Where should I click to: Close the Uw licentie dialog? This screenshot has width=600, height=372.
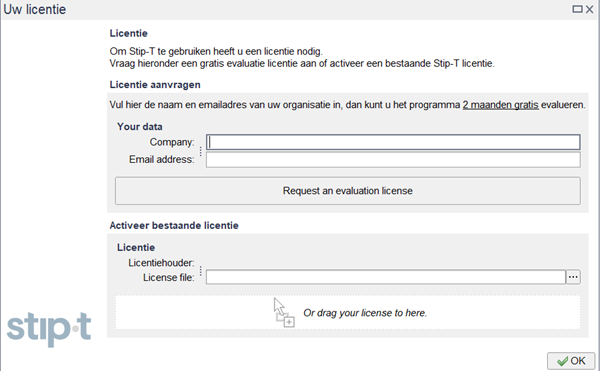coord(589,9)
